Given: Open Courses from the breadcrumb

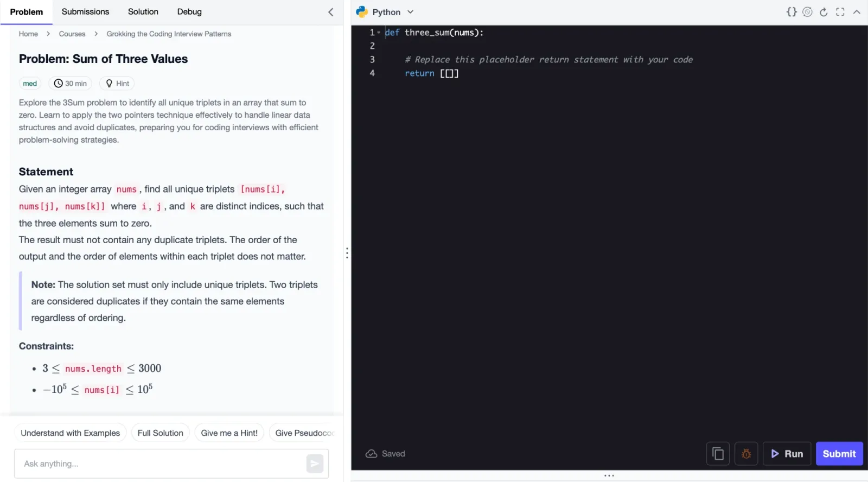Looking at the screenshot, I should [x=72, y=34].
